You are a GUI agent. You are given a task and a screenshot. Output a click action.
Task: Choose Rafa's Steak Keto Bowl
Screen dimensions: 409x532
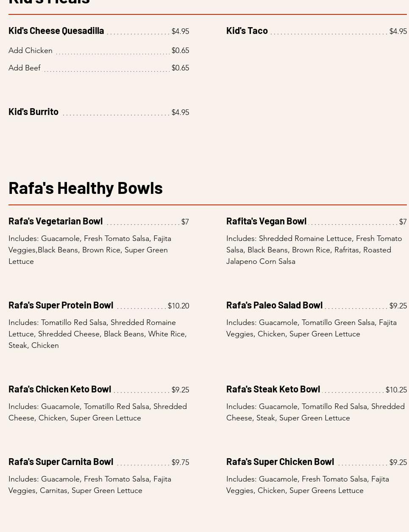(x=273, y=389)
